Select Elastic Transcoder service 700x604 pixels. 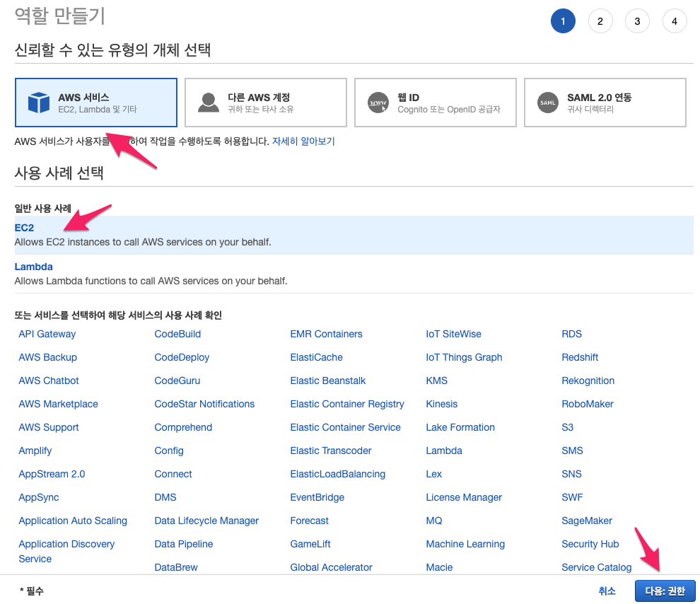[x=331, y=451]
